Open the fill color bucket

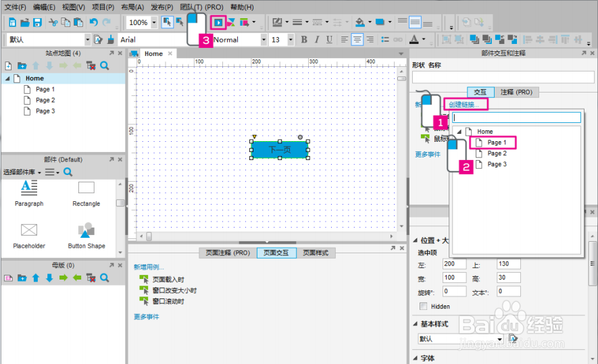[x=359, y=22]
